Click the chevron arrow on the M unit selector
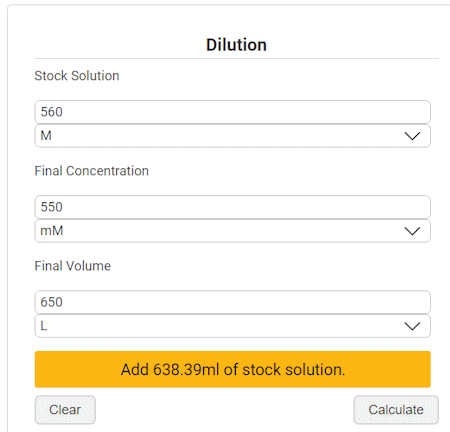Screen dimensions: 450x432 point(412,136)
